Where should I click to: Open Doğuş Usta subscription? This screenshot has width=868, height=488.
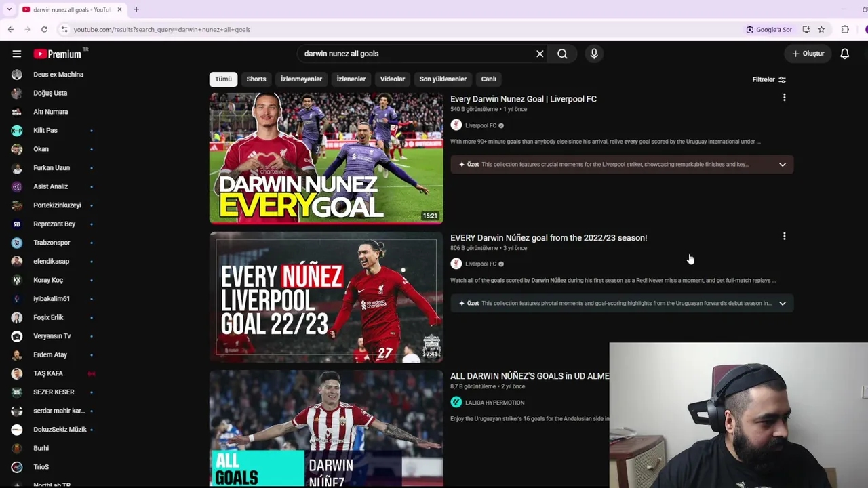point(50,93)
